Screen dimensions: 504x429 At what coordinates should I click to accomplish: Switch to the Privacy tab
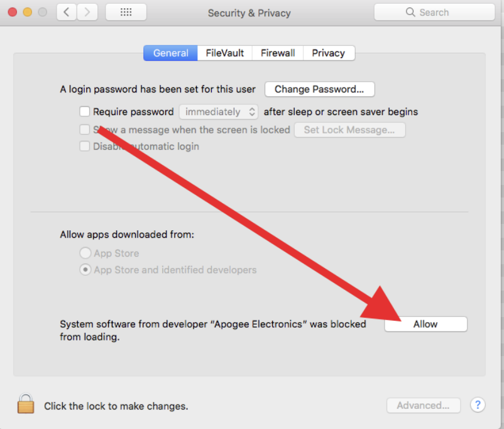pos(328,53)
